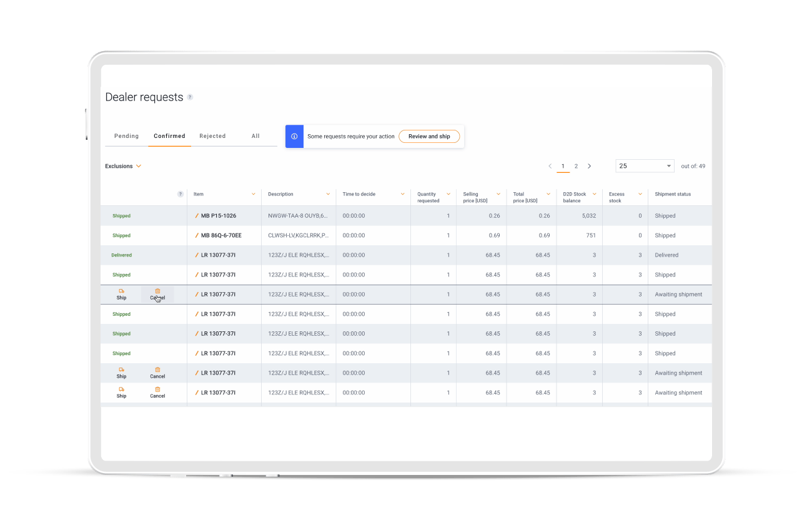Switch to the All tab
This screenshot has height=528, width=812.
pos(255,136)
